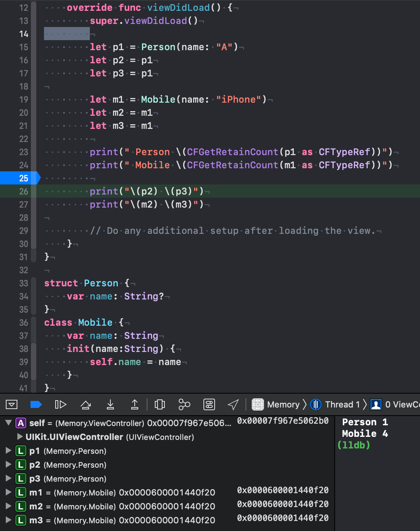Open the Environment Overrides popover

point(208,405)
